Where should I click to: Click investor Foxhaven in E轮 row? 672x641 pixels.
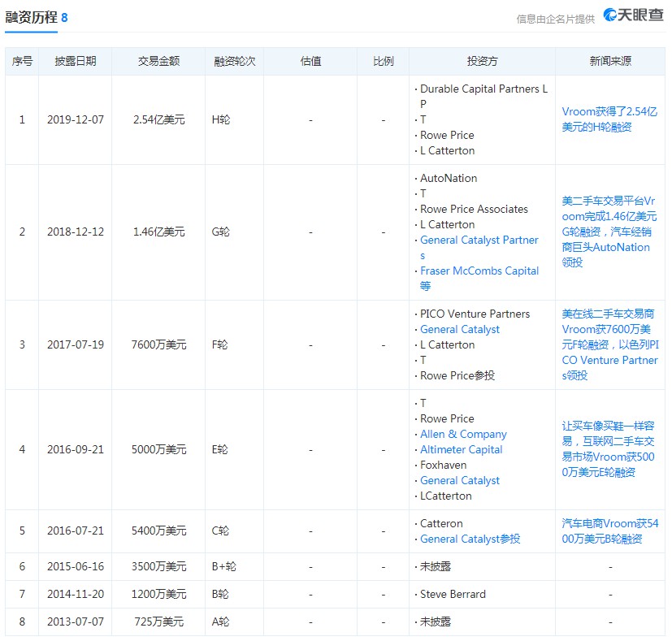point(443,465)
